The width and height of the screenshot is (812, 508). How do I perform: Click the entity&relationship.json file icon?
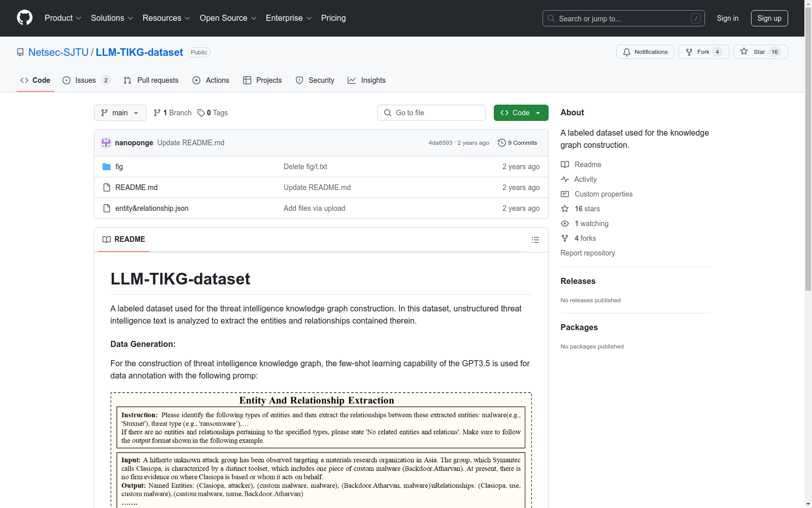point(107,208)
